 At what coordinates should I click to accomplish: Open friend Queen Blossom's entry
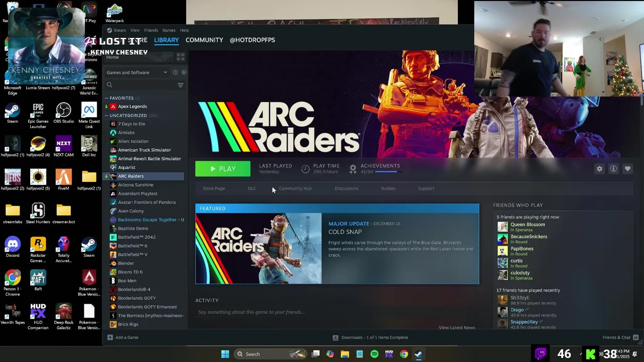(528, 226)
